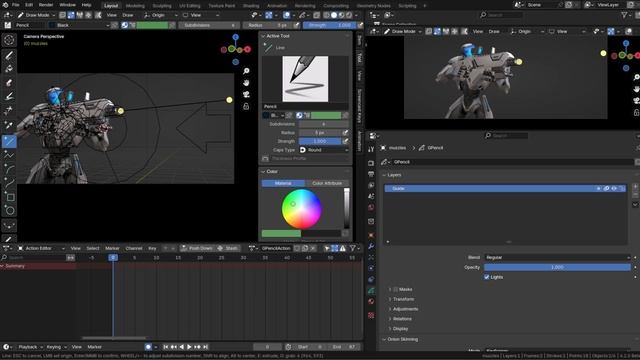Screen dimensions: 640x360
Task: Select the Eyedropper tool in left toolbar
Action: click(x=9, y=124)
